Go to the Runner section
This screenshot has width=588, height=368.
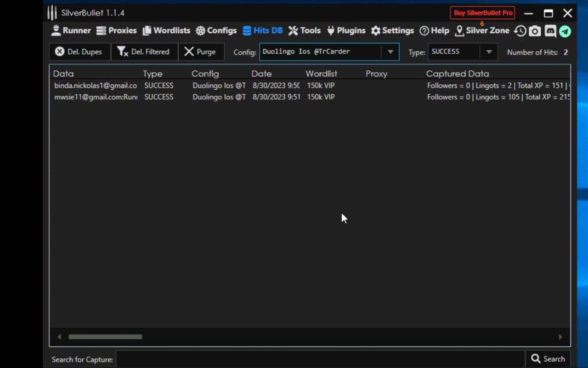point(71,31)
